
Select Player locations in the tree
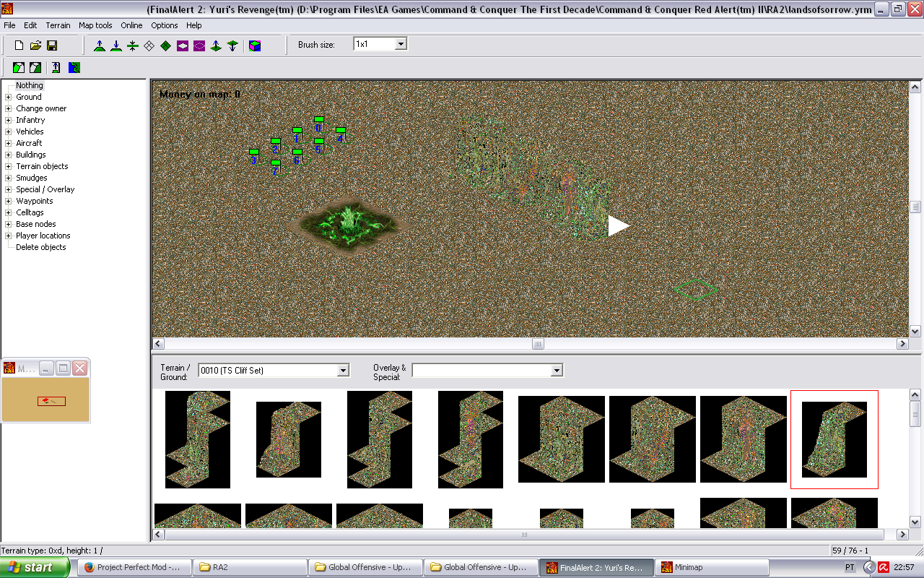43,236
